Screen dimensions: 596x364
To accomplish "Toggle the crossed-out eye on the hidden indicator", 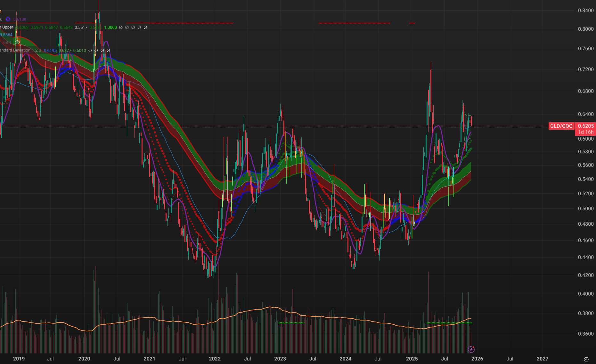I will (x=17, y=42).
